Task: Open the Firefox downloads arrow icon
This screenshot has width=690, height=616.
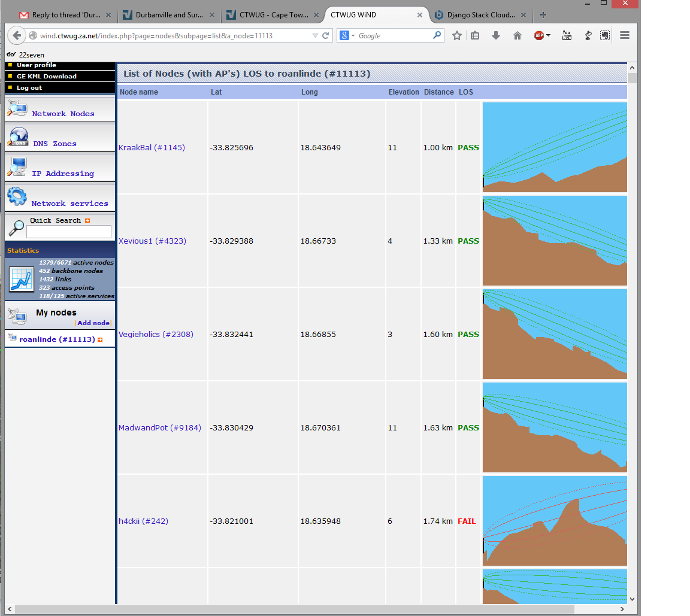Action: [x=496, y=36]
